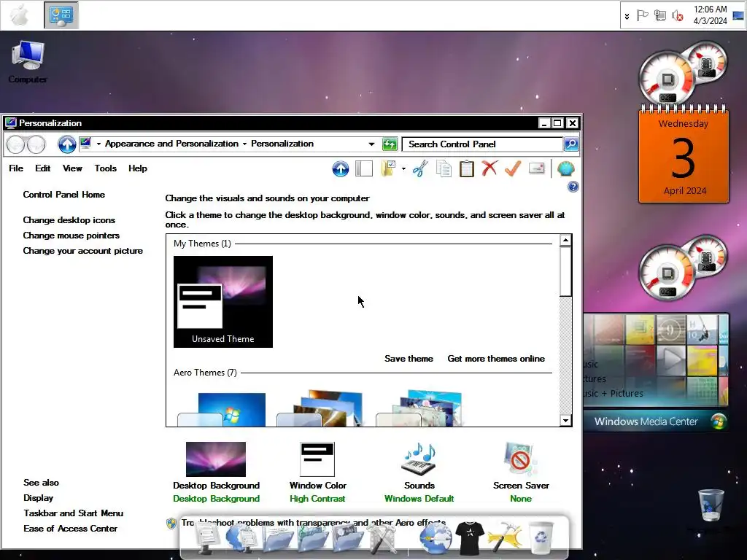Image resolution: width=747 pixels, height=560 pixels.
Task: Open Folder Options from the toolbar folder icon
Action: pos(389,168)
